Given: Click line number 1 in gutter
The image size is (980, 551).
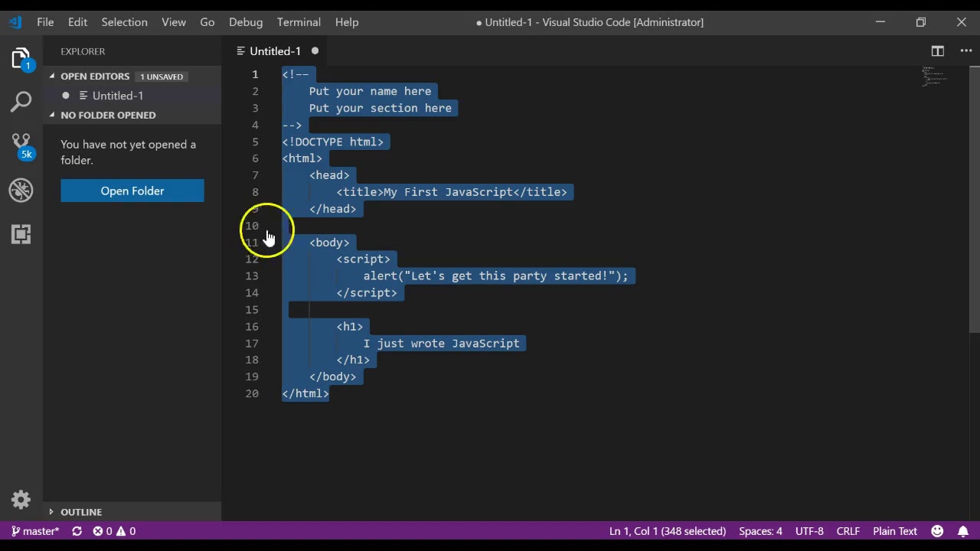Looking at the screenshot, I should point(255,74).
